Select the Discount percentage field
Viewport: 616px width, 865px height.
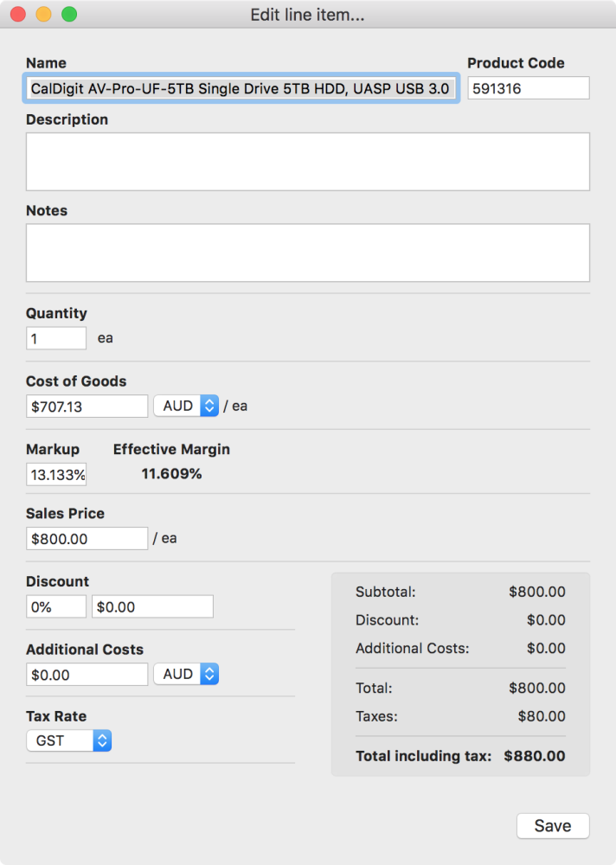point(55,605)
